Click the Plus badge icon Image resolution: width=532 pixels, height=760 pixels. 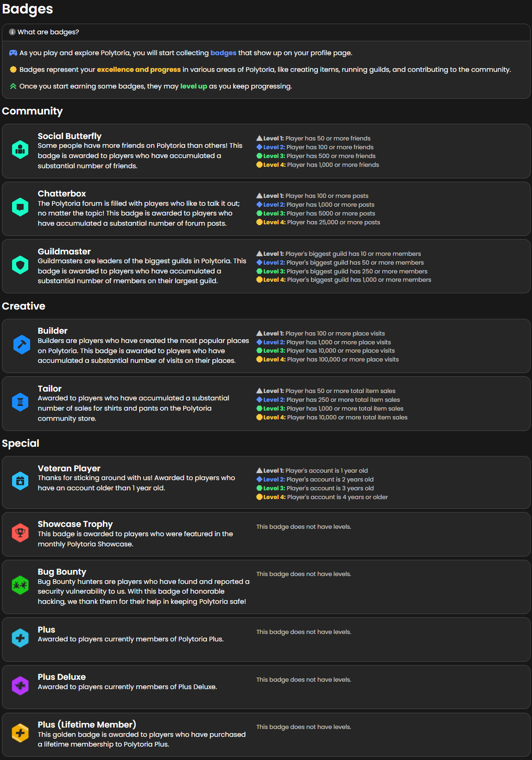(x=20, y=638)
